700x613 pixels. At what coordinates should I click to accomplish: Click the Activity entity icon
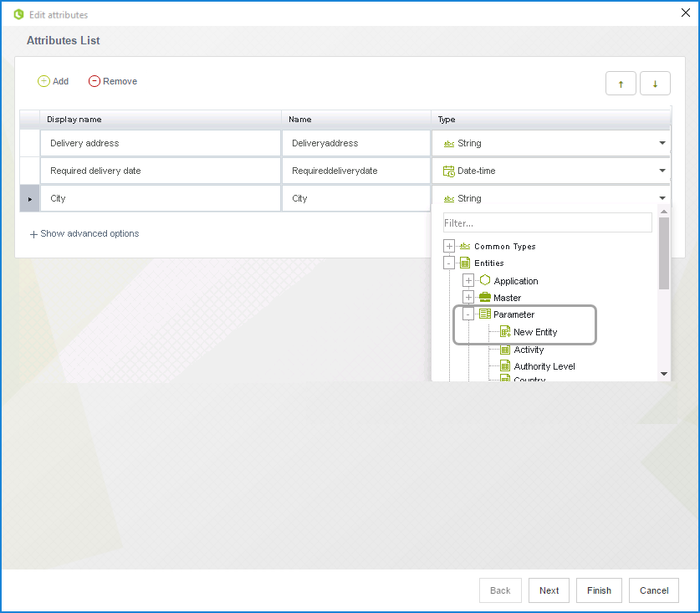tap(505, 350)
